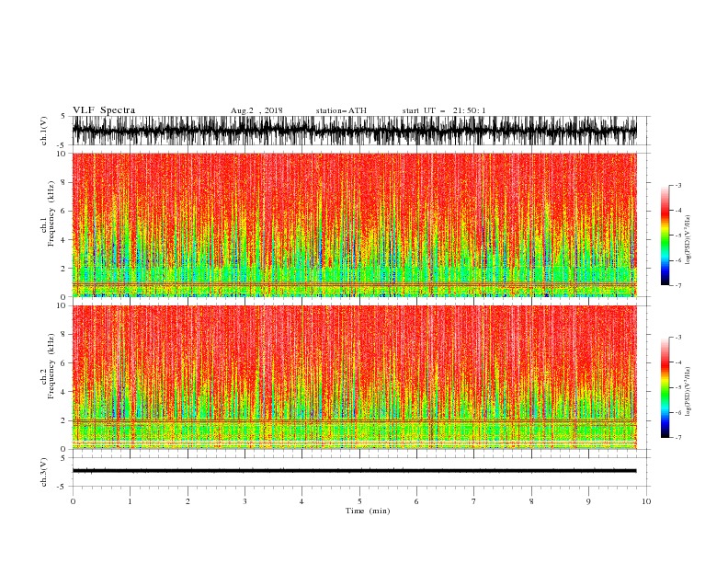728x563 pixels.
Task: Click the "VLF Spectra" plot title
Action: pos(104,110)
